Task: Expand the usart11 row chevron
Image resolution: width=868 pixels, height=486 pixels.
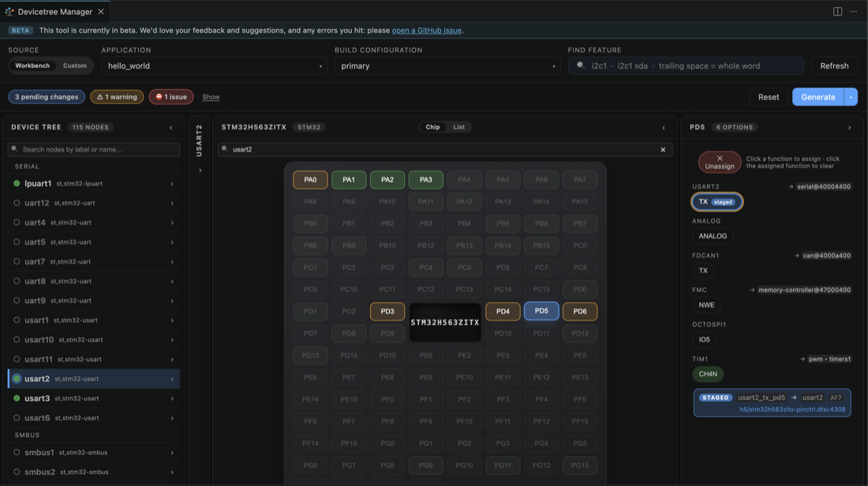Action: [x=172, y=359]
